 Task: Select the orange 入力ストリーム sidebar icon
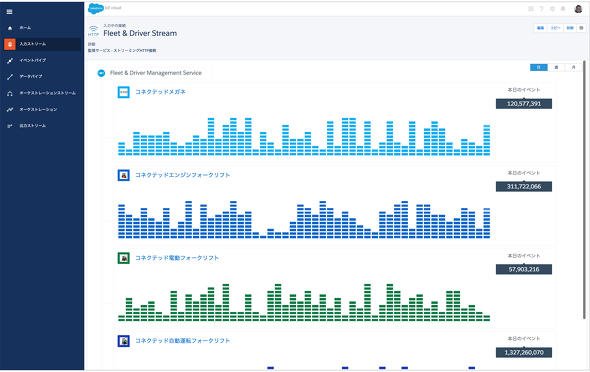10,44
